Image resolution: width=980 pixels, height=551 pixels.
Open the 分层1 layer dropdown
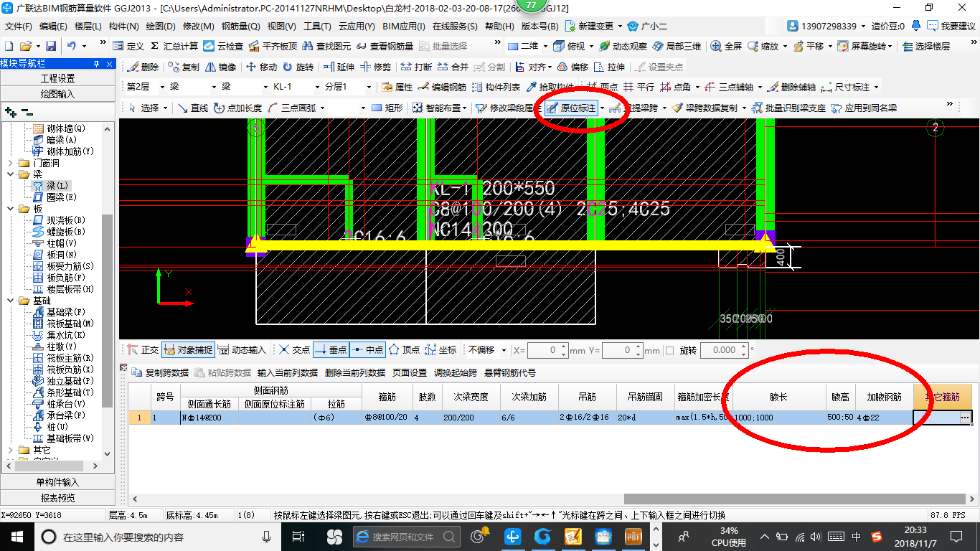[369, 87]
